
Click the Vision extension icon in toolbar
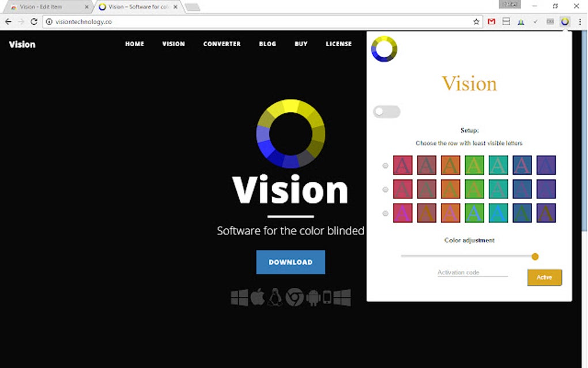(565, 22)
